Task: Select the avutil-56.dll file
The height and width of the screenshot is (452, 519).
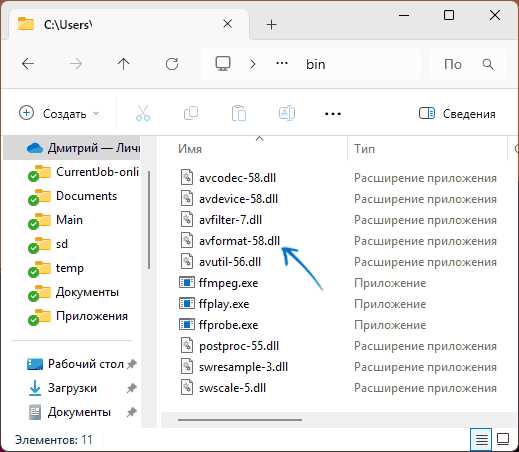Action: click(230, 262)
